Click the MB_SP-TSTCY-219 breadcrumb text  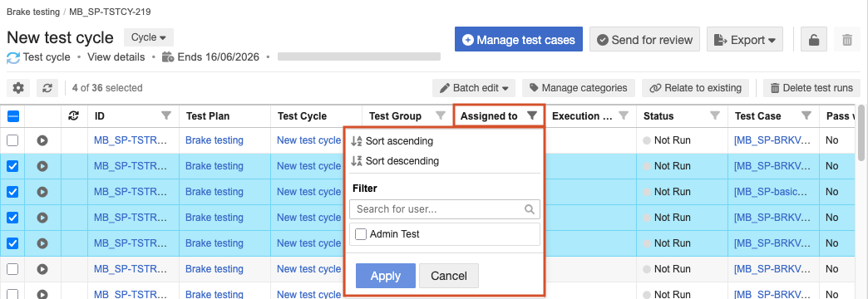click(110, 11)
